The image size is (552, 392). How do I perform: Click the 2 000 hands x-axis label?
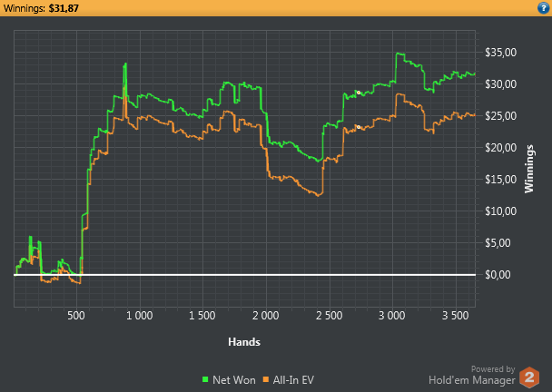coord(265,316)
